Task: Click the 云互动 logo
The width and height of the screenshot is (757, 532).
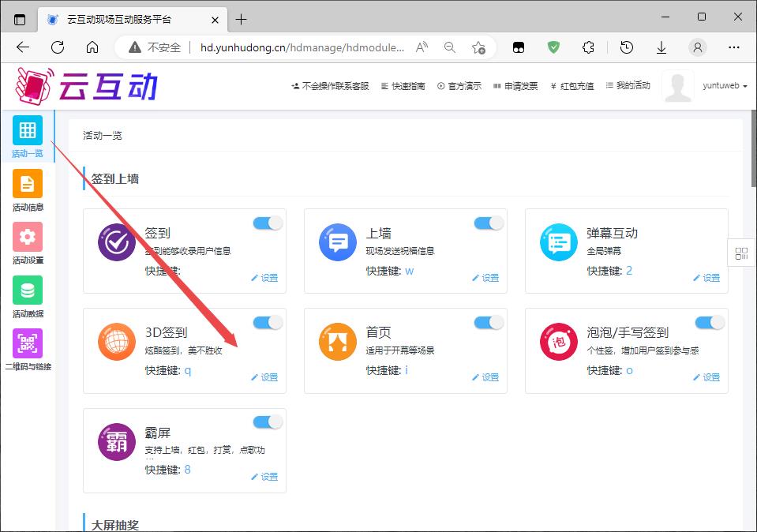Action: tap(87, 86)
